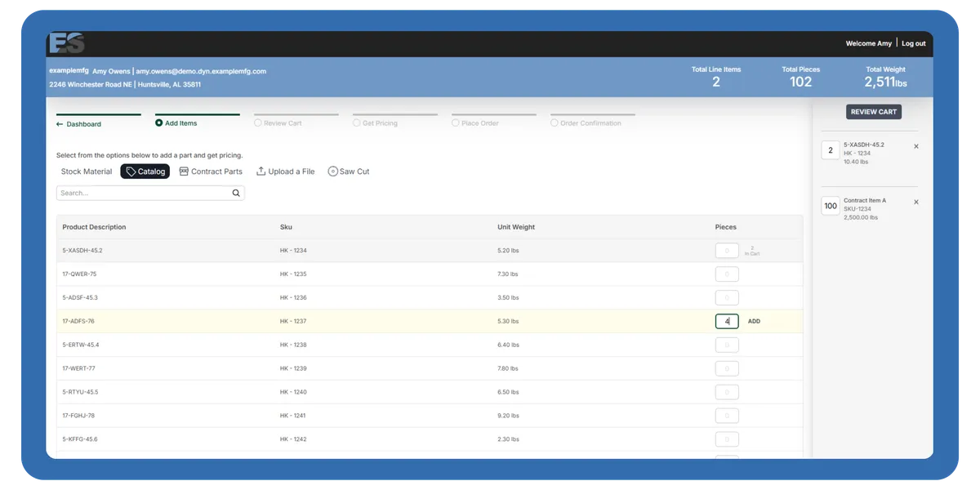Click product 17-WERT-77
This screenshot has height=490, width=980.
(x=79, y=369)
